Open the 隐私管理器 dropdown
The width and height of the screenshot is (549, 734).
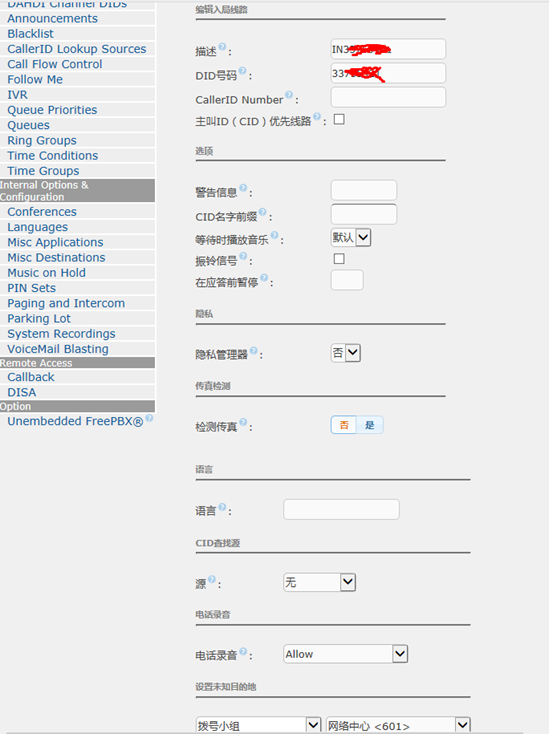click(346, 353)
